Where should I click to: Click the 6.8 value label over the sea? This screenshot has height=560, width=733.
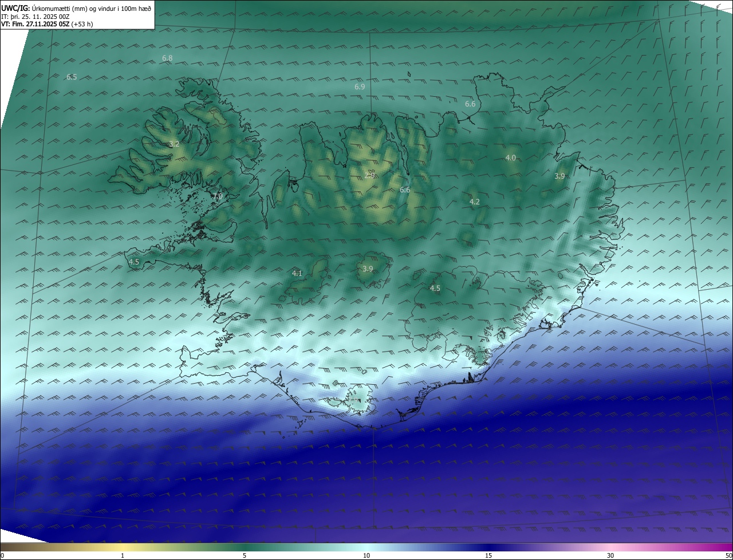point(167,58)
